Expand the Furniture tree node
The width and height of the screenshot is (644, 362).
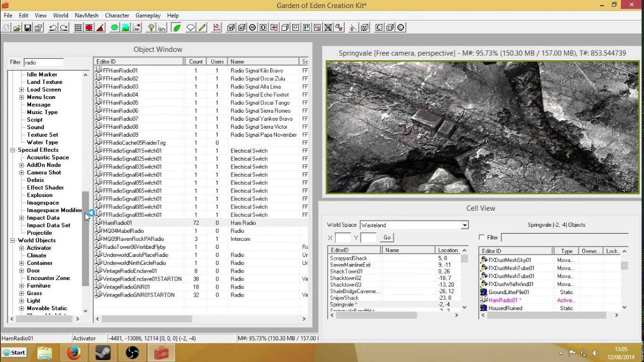click(x=22, y=286)
